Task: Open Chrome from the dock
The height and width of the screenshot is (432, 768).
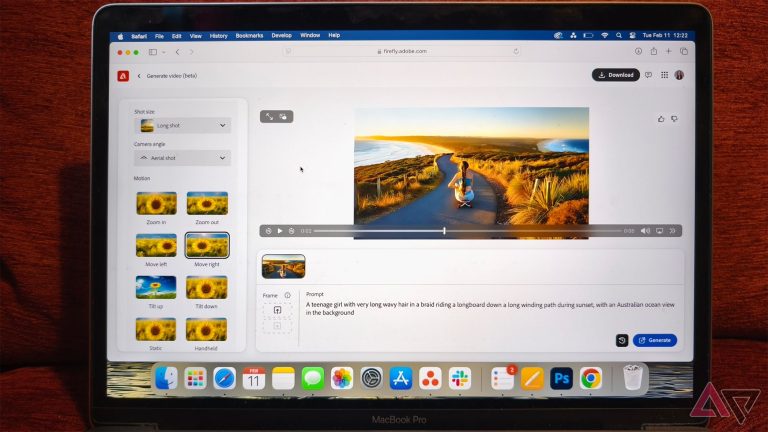Action: point(591,379)
